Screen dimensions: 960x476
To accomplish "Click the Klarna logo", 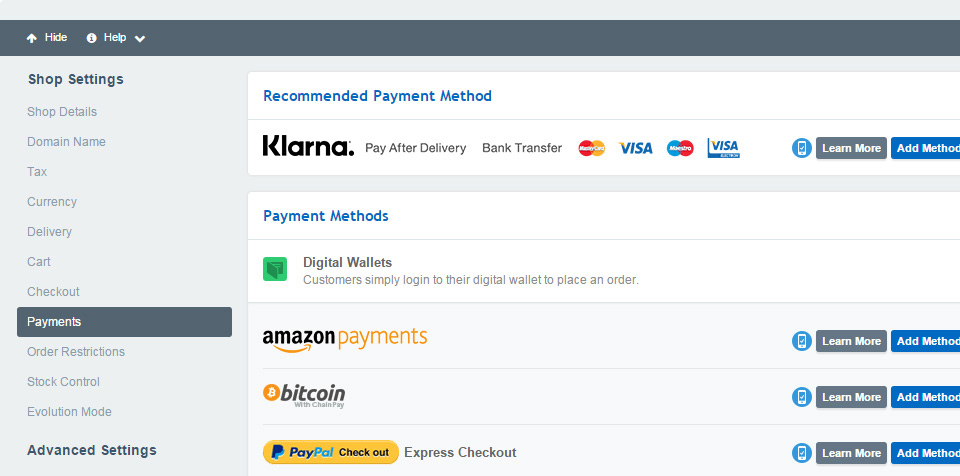I will (x=308, y=147).
